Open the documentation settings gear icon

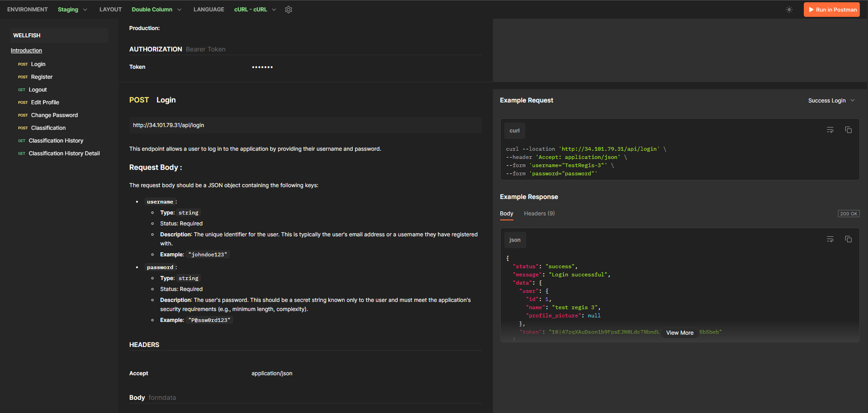[289, 10]
